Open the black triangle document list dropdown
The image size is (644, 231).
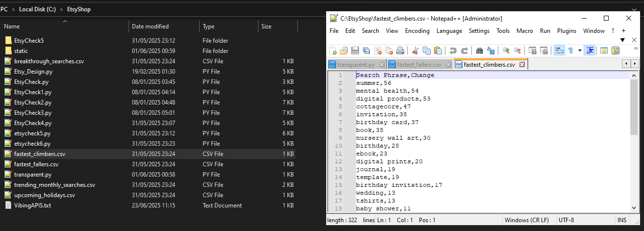click(622, 40)
